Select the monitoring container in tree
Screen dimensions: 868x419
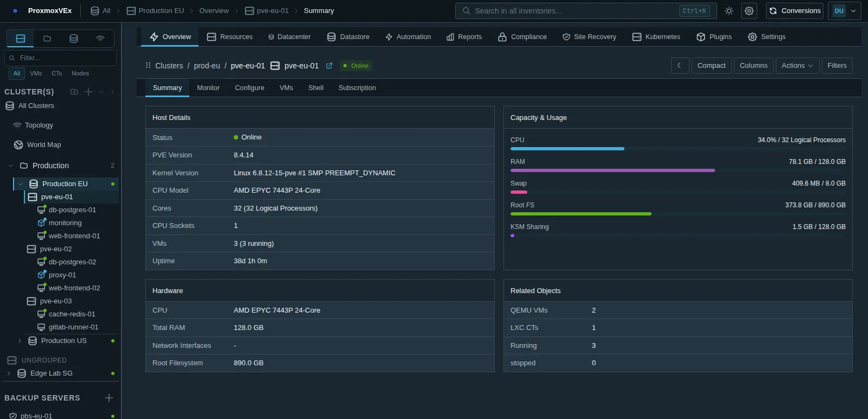point(65,223)
